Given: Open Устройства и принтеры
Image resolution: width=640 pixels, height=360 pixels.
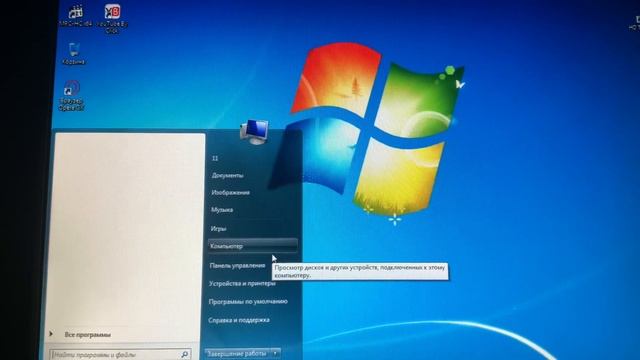Looking at the screenshot, I should (x=242, y=284).
